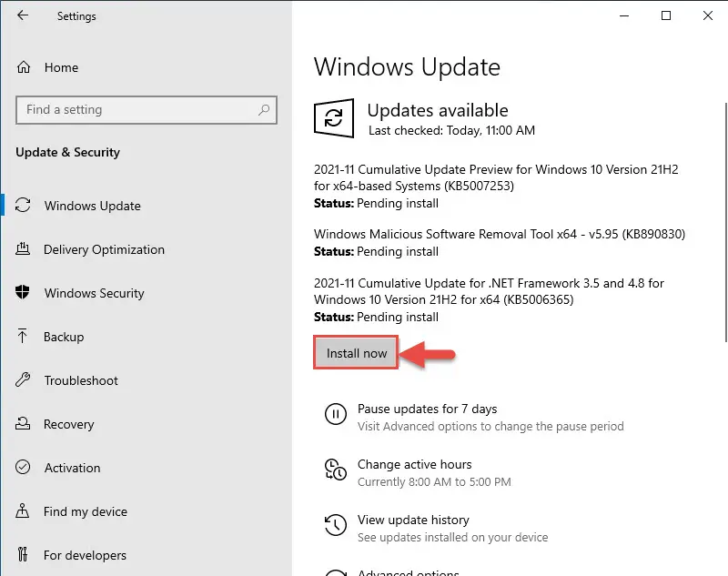The width and height of the screenshot is (728, 576).
Task: Minimize the Settings window
Action: click(x=624, y=15)
